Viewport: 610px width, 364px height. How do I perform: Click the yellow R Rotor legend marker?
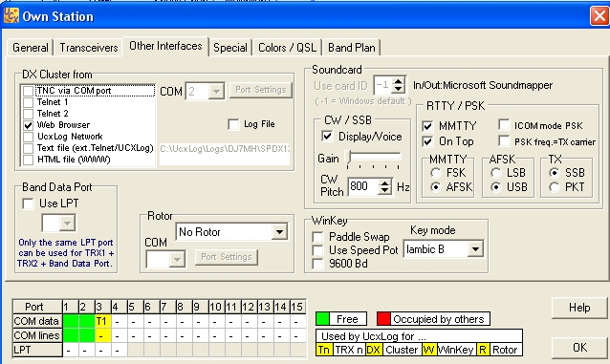[x=483, y=350]
